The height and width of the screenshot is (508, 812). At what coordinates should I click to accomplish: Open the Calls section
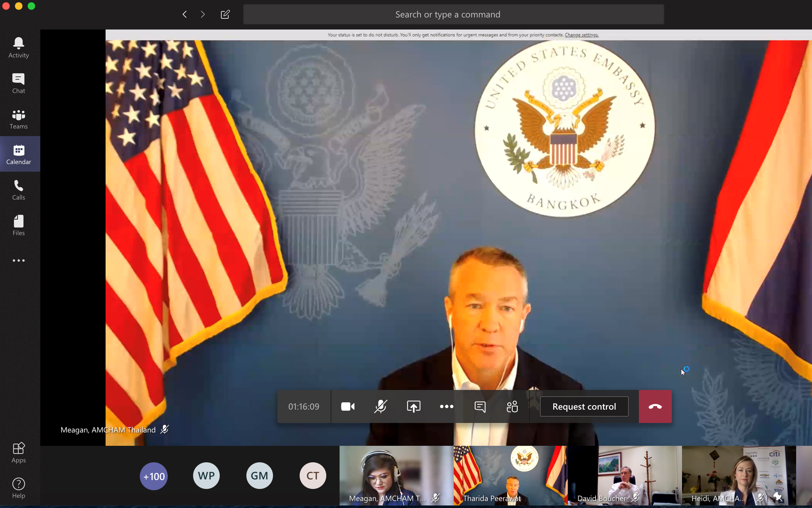coord(18,190)
